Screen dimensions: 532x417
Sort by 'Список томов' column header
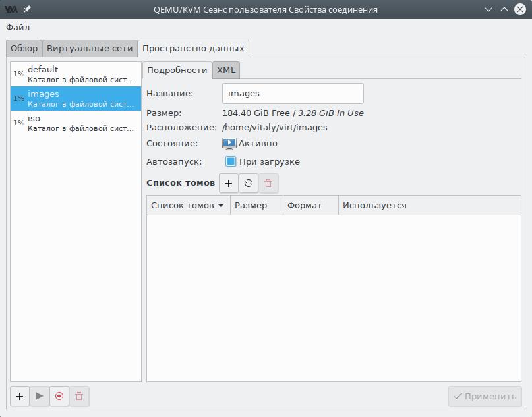coord(187,205)
